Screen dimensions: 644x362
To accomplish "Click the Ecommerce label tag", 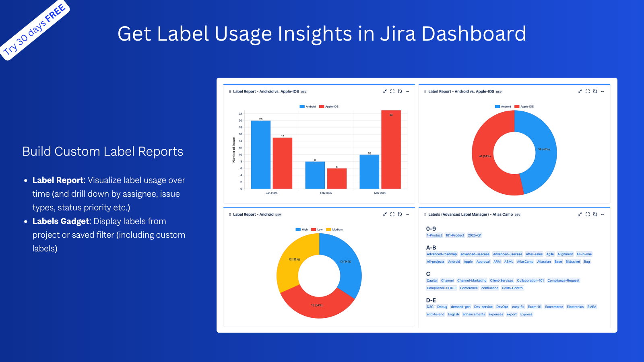I will tap(554, 307).
